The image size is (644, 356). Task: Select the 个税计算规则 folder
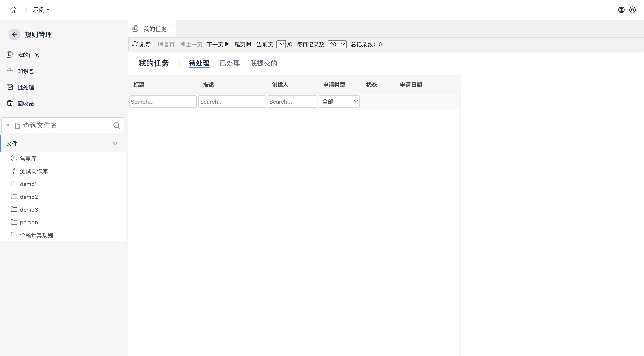coord(36,235)
